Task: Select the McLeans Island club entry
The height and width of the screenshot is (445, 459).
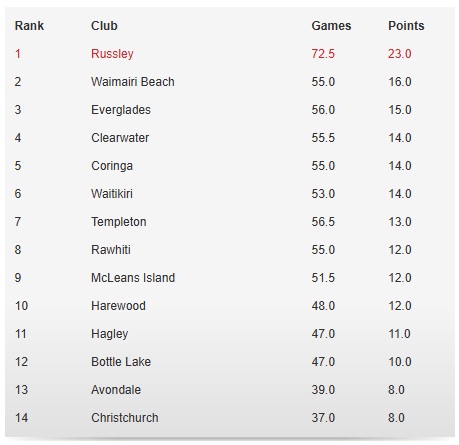Action: (133, 278)
